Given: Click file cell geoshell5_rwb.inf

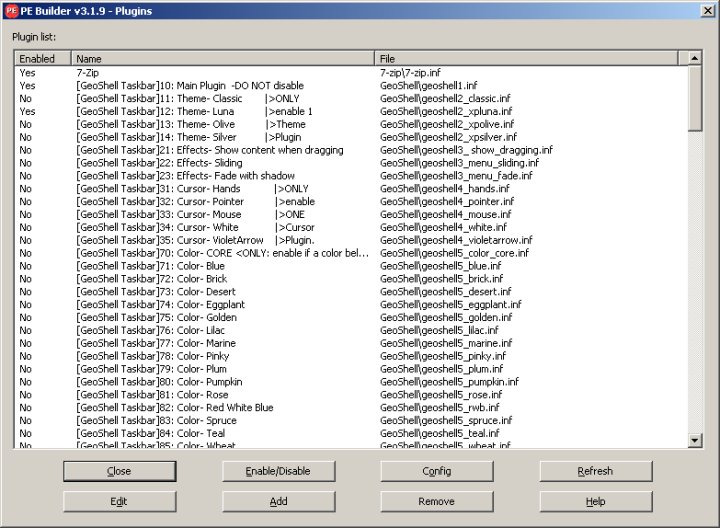Looking at the screenshot, I should pyautogui.click(x=439, y=407).
